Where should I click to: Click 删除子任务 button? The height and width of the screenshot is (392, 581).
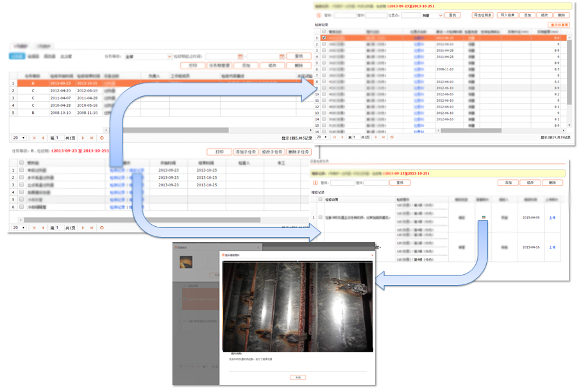[x=298, y=152]
